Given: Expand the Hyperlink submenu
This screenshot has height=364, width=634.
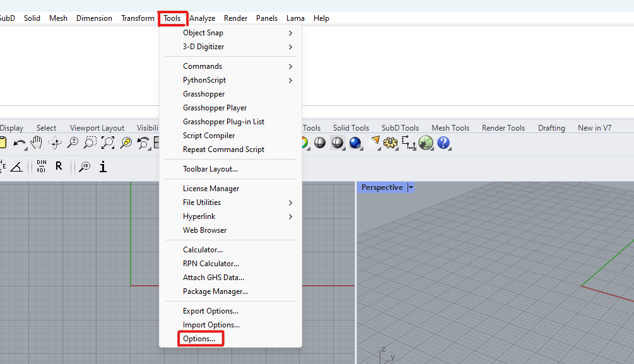Looking at the screenshot, I should pos(290,217).
